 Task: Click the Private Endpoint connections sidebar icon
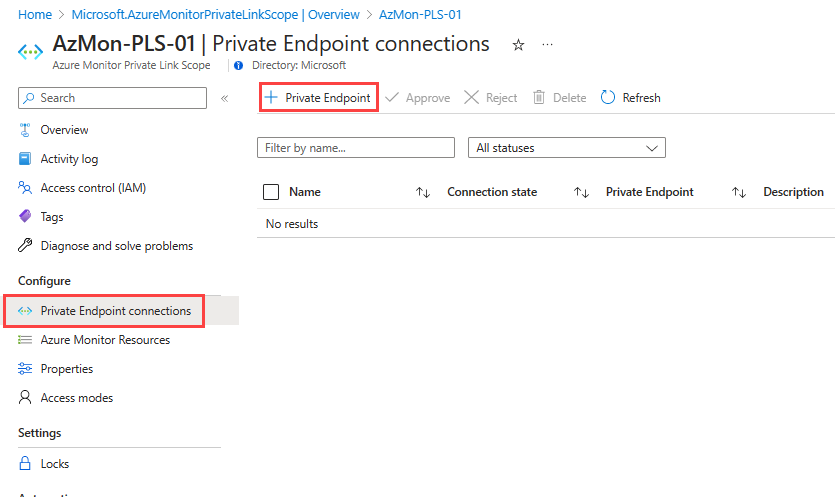tap(25, 311)
